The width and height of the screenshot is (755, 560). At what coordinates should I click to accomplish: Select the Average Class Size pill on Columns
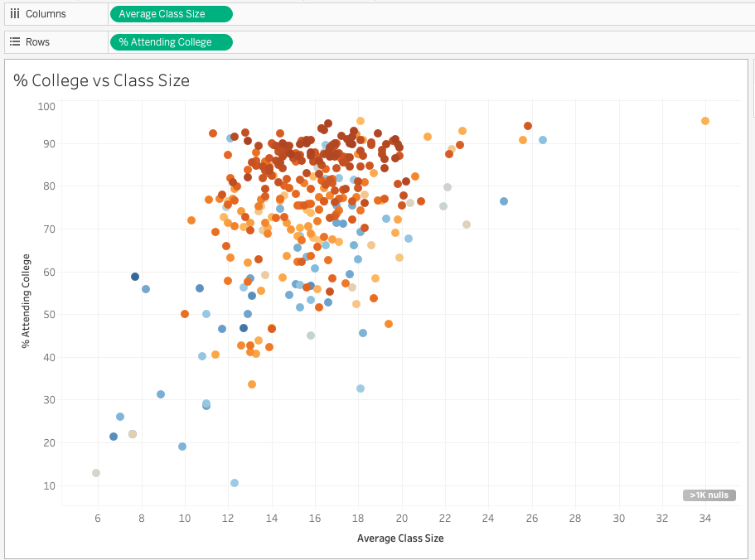point(172,14)
